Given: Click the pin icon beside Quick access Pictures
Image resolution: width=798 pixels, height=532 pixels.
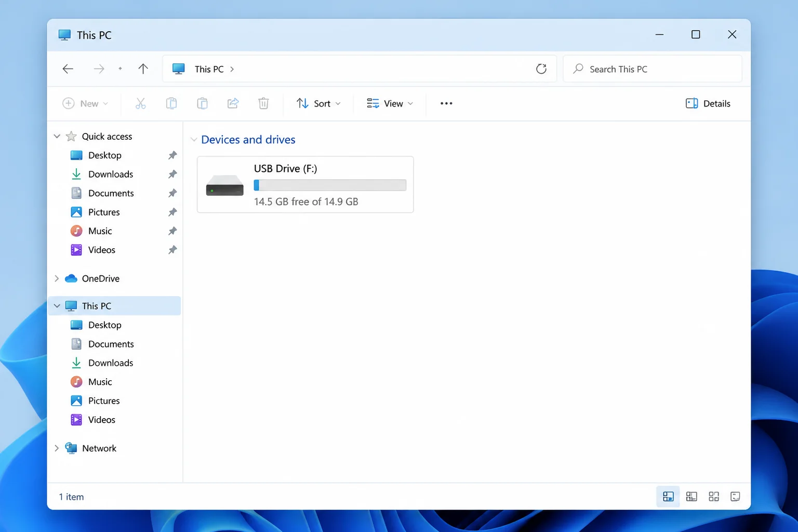Looking at the screenshot, I should (172, 212).
